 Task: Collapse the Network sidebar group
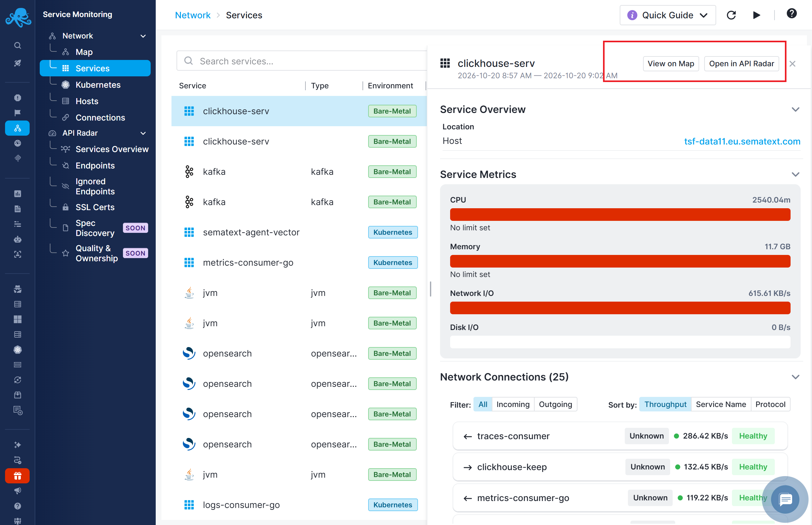[143, 36]
